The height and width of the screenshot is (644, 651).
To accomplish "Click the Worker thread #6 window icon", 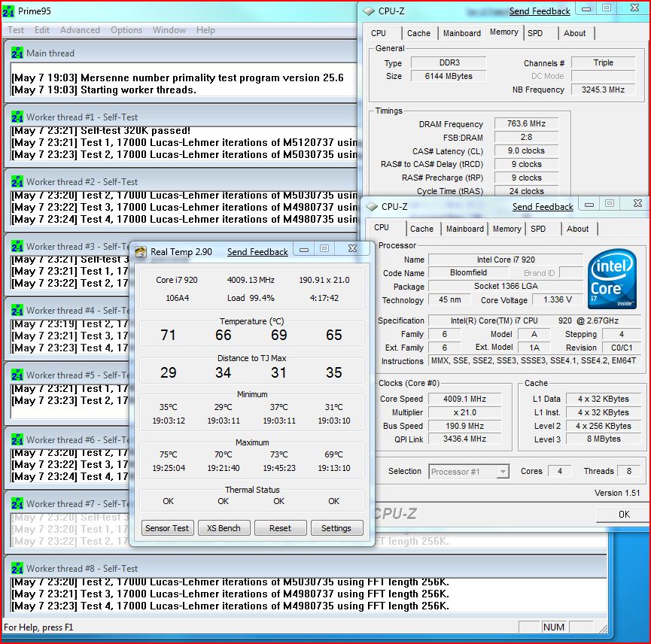I will pyautogui.click(x=17, y=439).
